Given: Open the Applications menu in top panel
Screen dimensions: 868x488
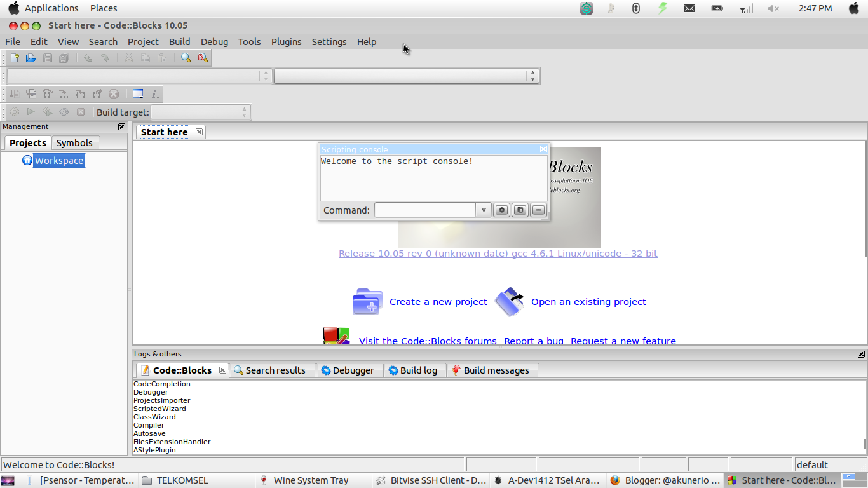Looking at the screenshot, I should click(51, 8).
